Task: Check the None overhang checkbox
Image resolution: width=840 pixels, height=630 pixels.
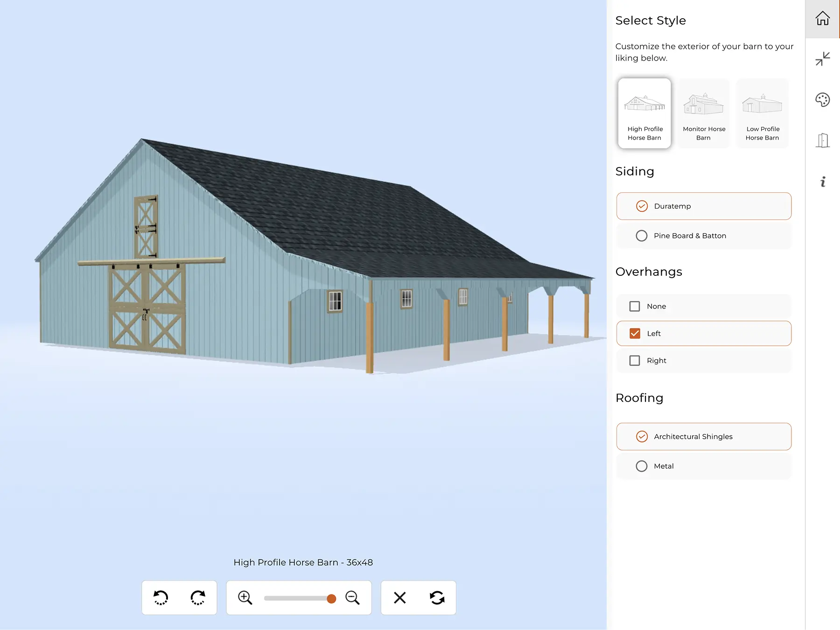Action: pyautogui.click(x=635, y=306)
